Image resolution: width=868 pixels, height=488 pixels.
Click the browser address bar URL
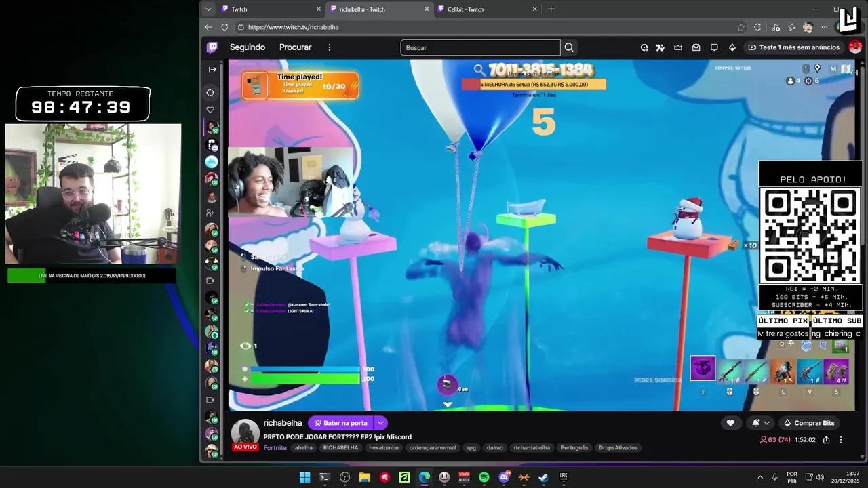point(293,27)
